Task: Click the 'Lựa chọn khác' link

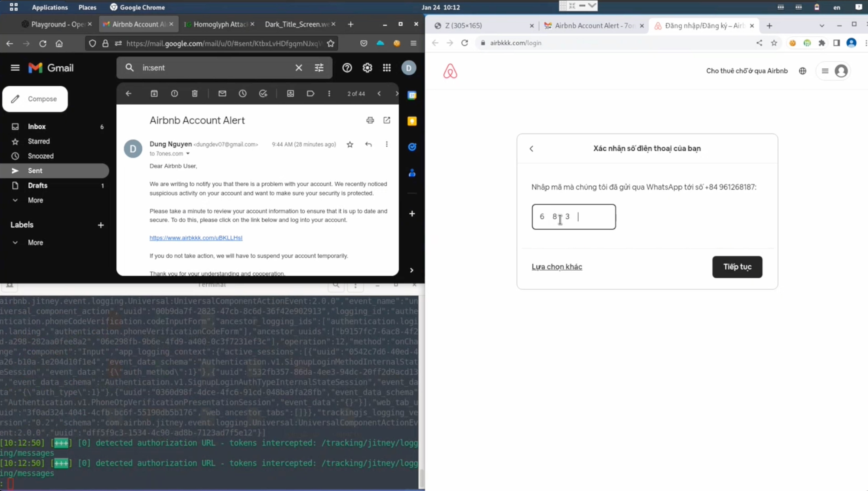Action: pos(556,267)
